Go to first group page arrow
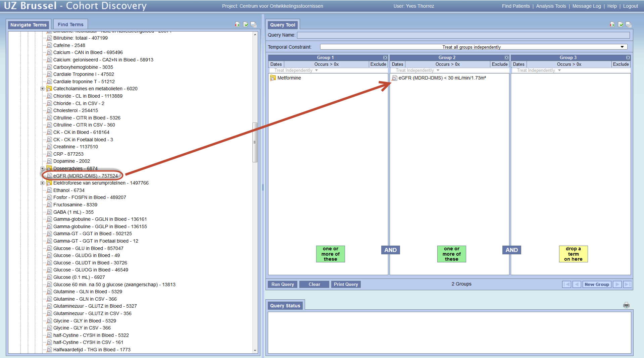This screenshot has height=358, width=644. (x=566, y=285)
